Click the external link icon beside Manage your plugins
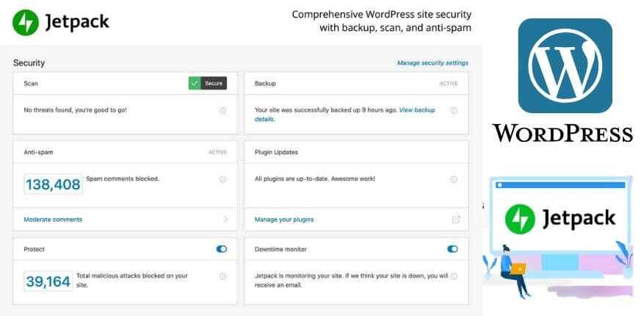Viewport: 644px width, 316px height. [455, 219]
